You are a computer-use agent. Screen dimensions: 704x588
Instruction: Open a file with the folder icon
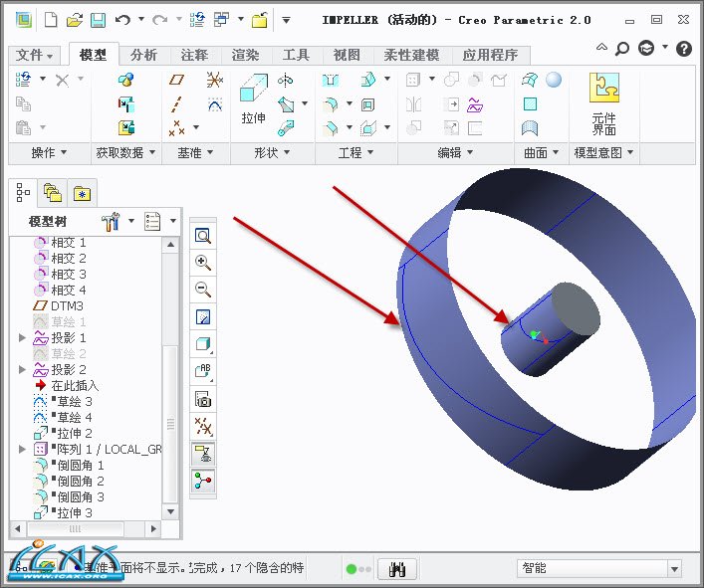click(x=75, y=20)
